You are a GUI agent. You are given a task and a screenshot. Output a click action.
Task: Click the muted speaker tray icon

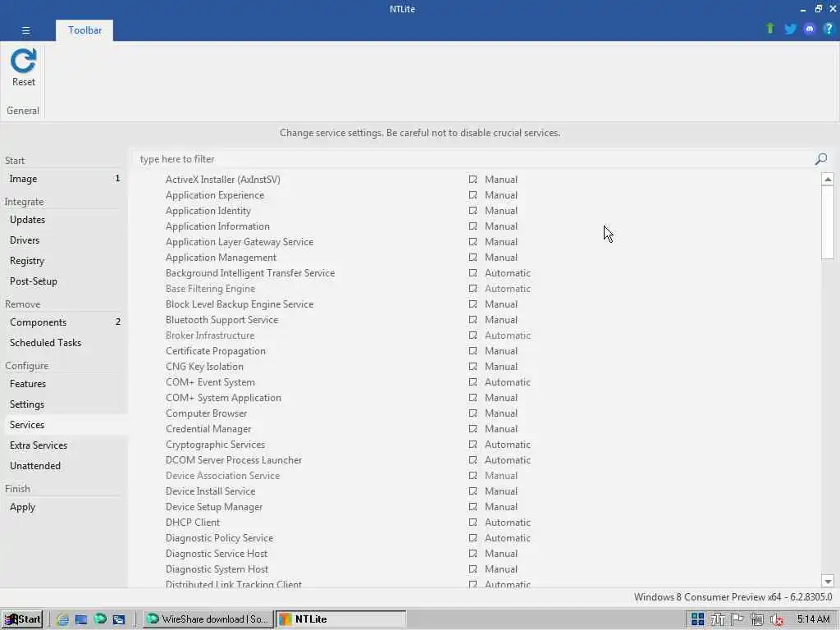[777, 620]
